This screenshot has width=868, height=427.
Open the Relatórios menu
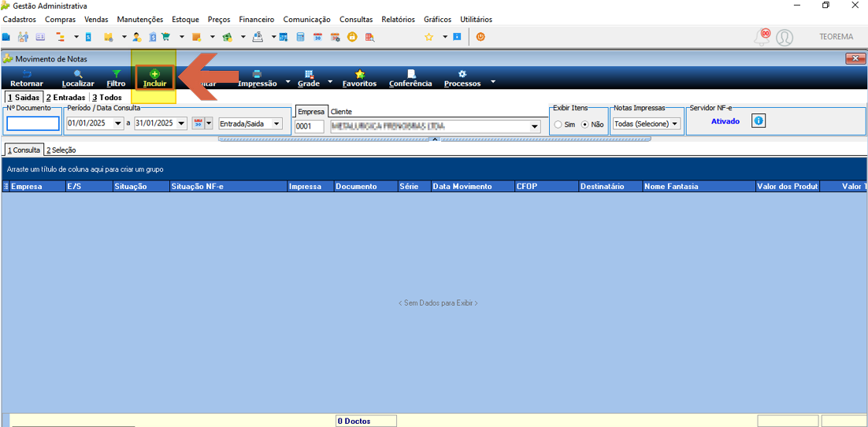click(x=398, y=19)
